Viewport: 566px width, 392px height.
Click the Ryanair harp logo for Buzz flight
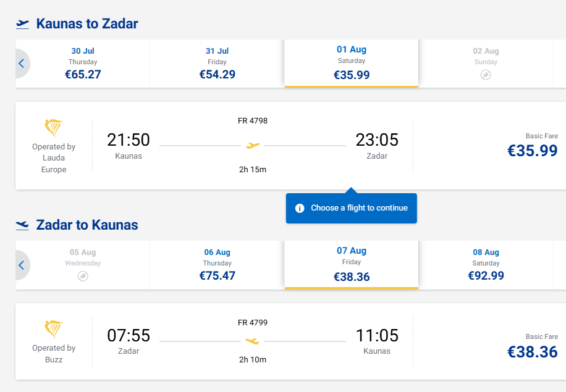tap(54, 329)
